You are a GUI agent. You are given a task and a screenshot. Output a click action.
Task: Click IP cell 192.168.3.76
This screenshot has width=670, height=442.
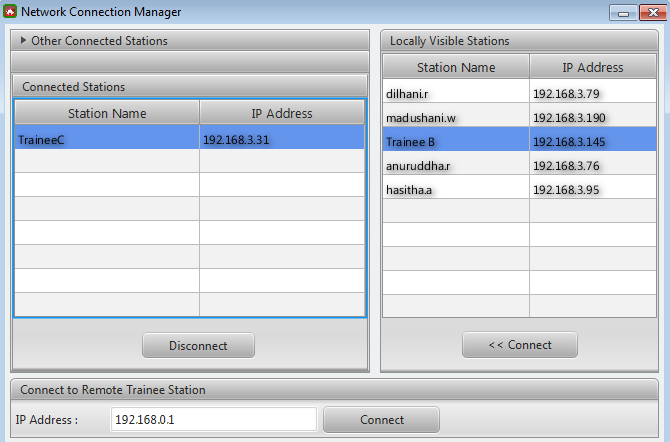[x=593, y=163]
